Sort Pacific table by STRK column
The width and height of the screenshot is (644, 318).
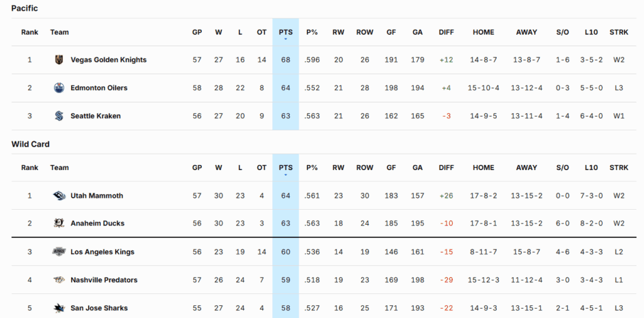point(618,32)
